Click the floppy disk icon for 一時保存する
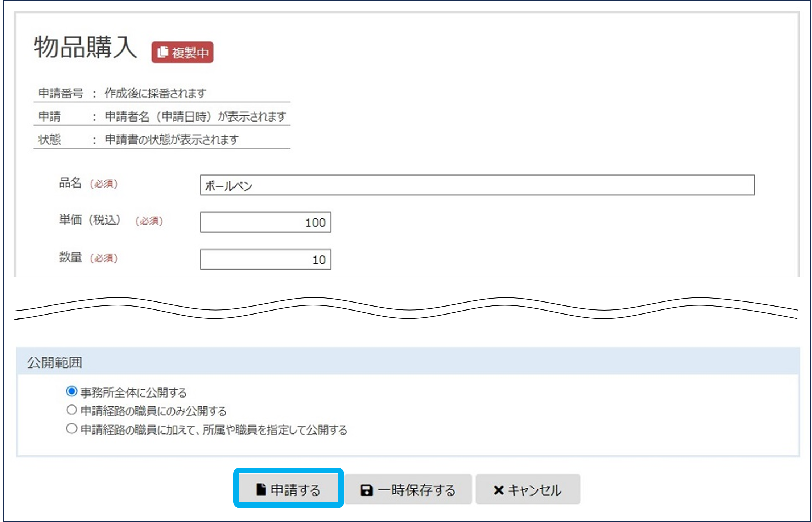812x522 pixels. (366, 490)
